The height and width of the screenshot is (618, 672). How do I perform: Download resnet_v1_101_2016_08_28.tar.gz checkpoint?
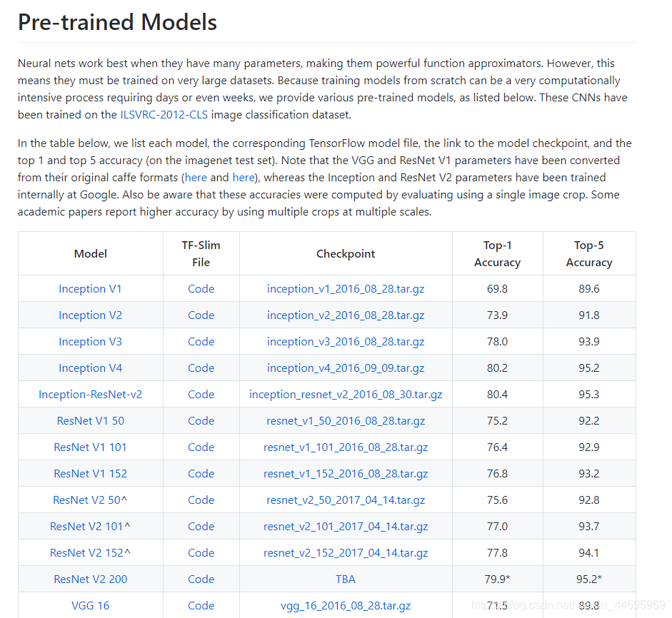coord(346,447)
